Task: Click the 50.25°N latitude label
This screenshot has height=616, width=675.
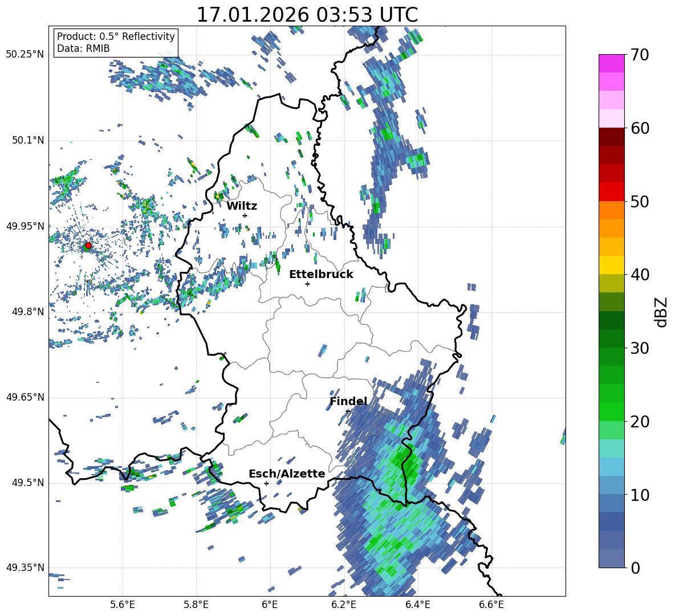Action: pyautogui.click(x=25, y=54)
